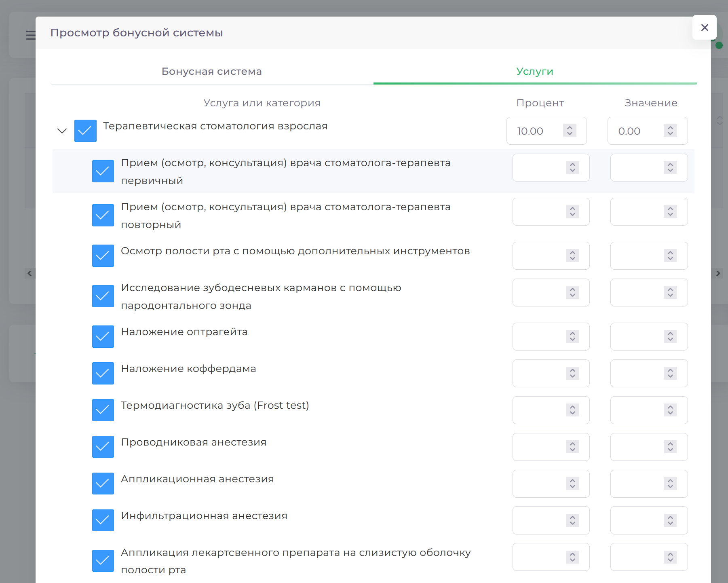Click value field for Наложение коффердама
728x583 pixels.
649,374
